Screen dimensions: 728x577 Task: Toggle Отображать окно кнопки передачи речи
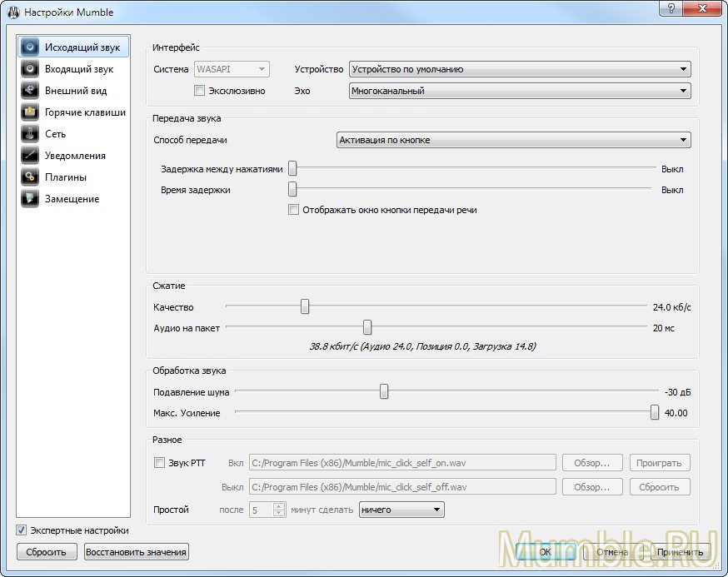(x=293, y=210)
